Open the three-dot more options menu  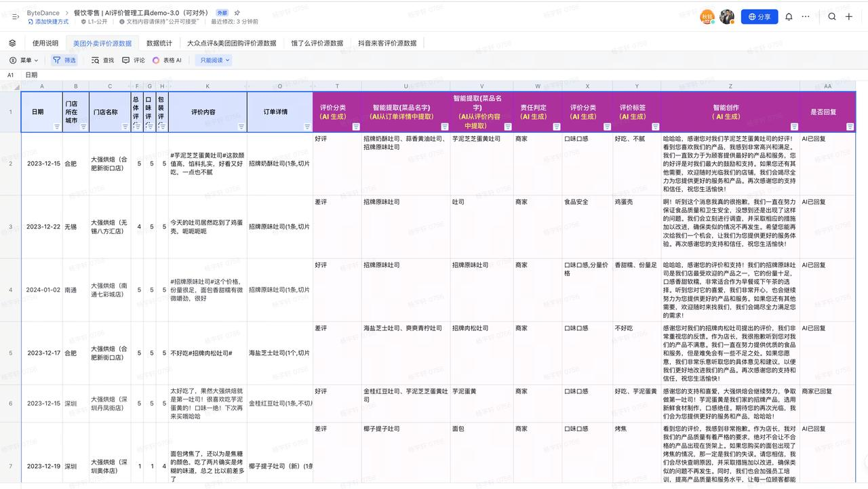tap(806, 17)
